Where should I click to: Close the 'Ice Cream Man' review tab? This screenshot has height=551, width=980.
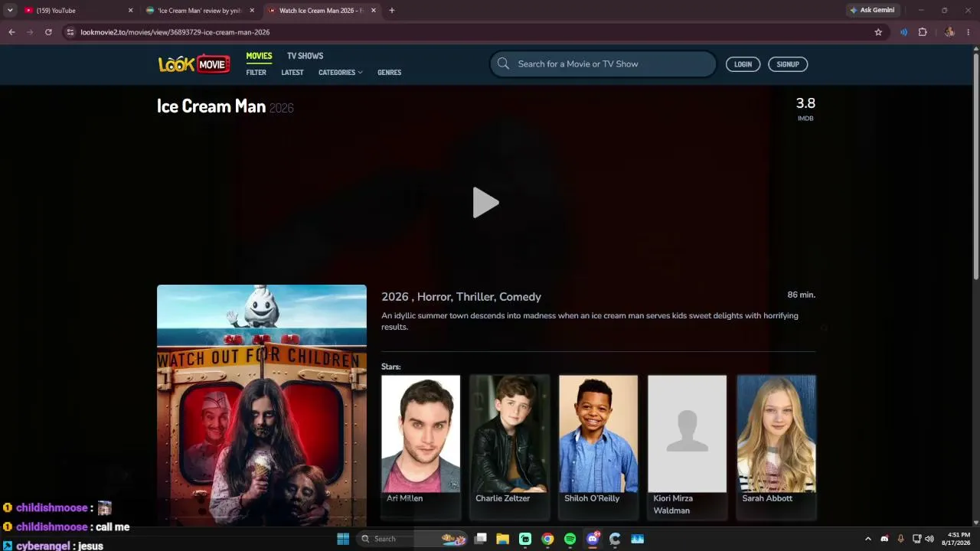pos(252,11)
